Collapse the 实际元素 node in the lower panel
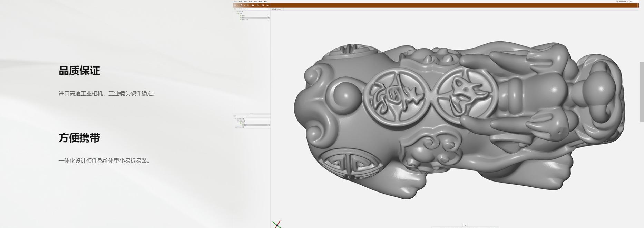The height and width of the screenshot is (228, 644). pos(236,121)
